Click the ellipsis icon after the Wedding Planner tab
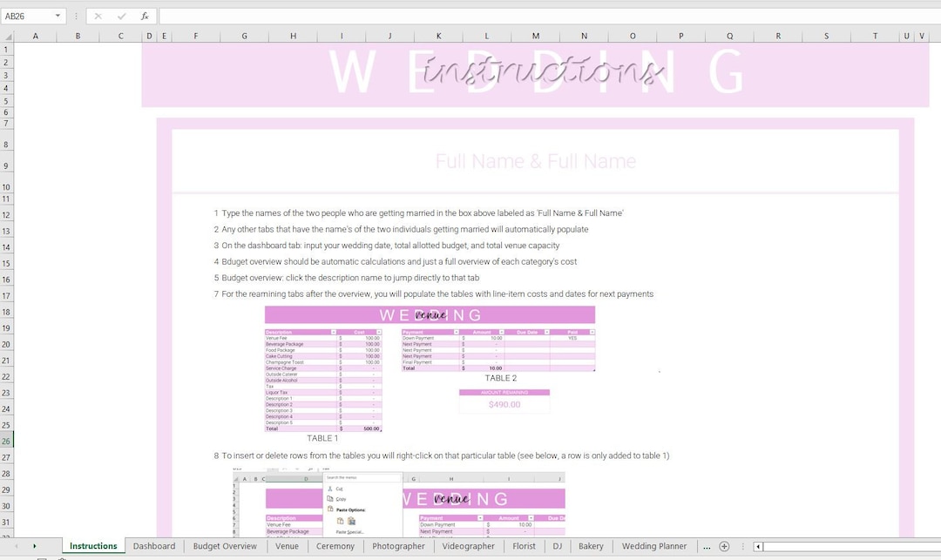941x560 pixels. coord(707,546)
